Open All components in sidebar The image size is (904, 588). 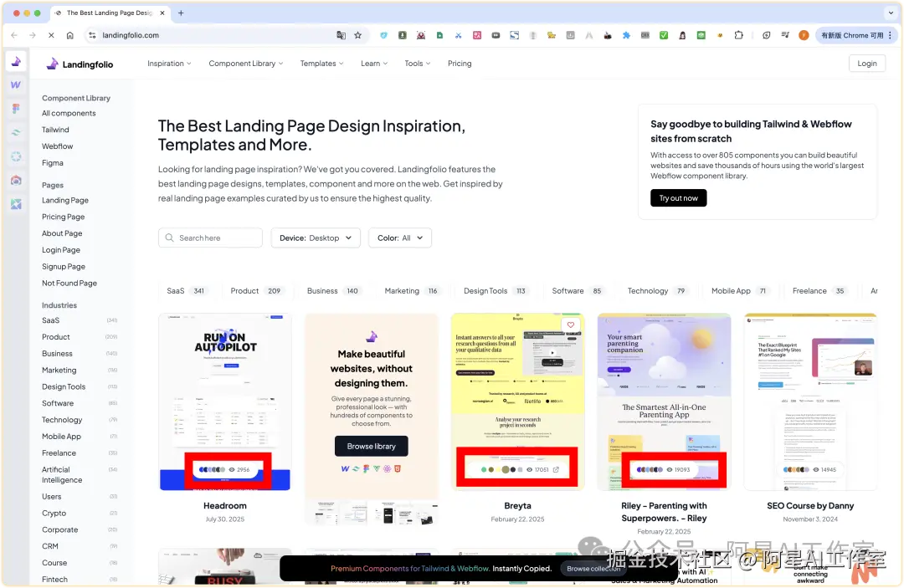pyautogui.click(x=69, y=114)
